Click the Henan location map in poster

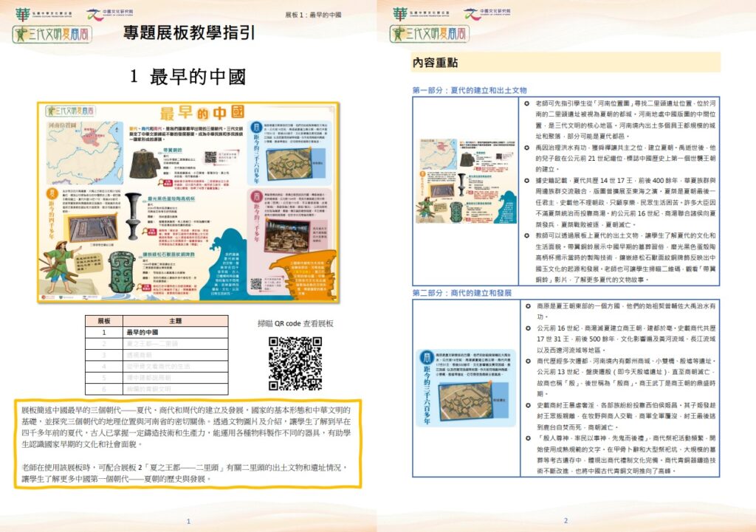coord(69,150)
